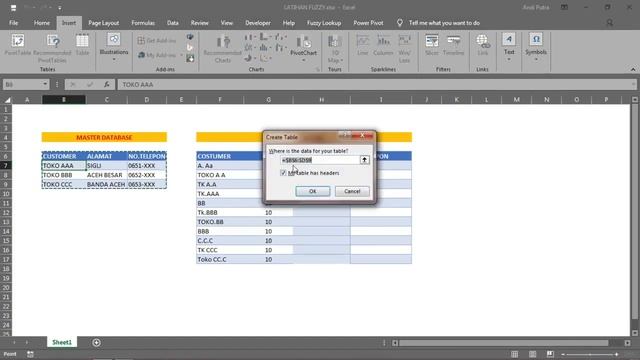Switch to the Data tab

[x=173, y=23]
